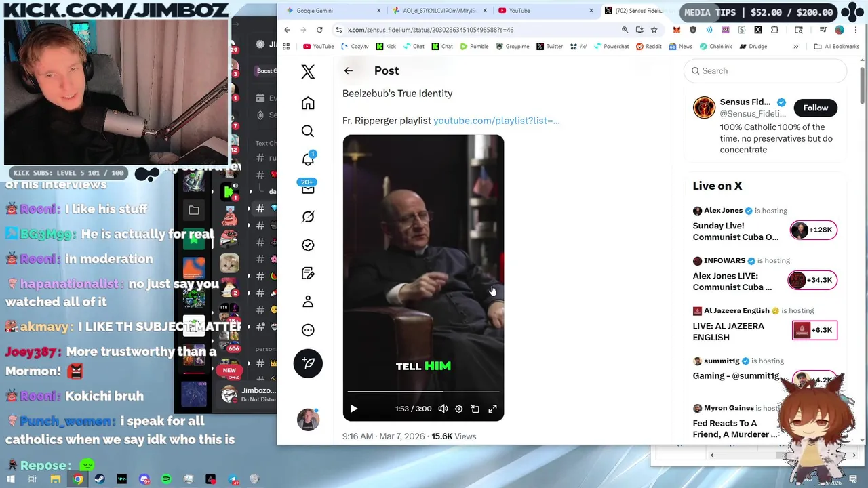Go back using the Post header arrow
The height and width of the screenshot is (488, 868).
(349, 70)
